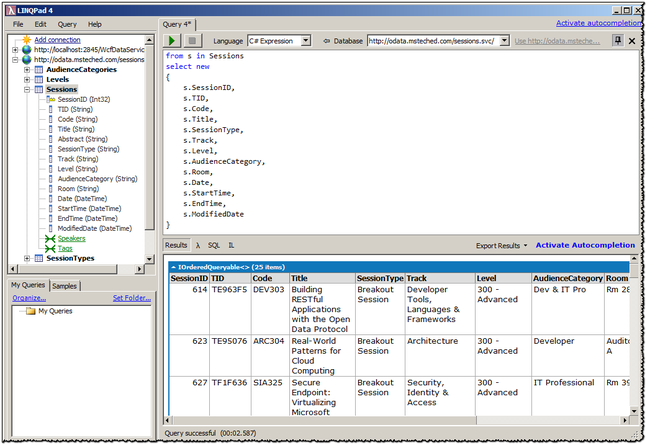Click the column icon beside TID (String)

(x=51, y=109)
